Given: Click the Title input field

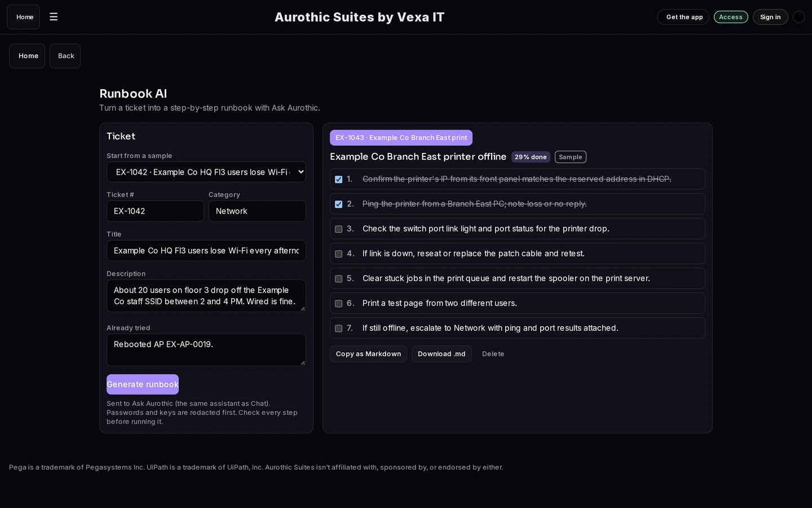Looking at the screenshot, I should tap(206, 251).
